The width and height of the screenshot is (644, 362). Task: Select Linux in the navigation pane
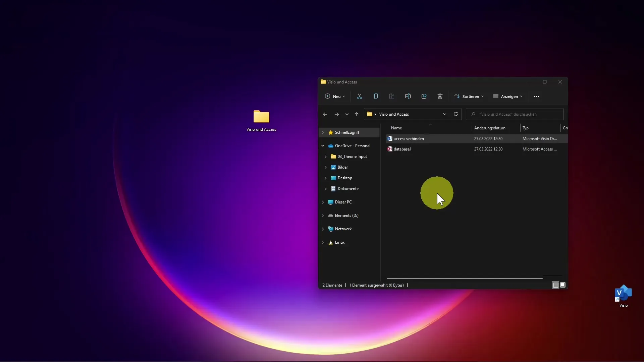point(339,242)
